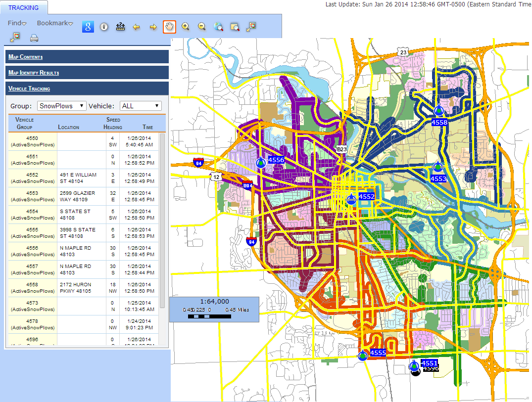Open the Find dropdown menu

[17, 23]
